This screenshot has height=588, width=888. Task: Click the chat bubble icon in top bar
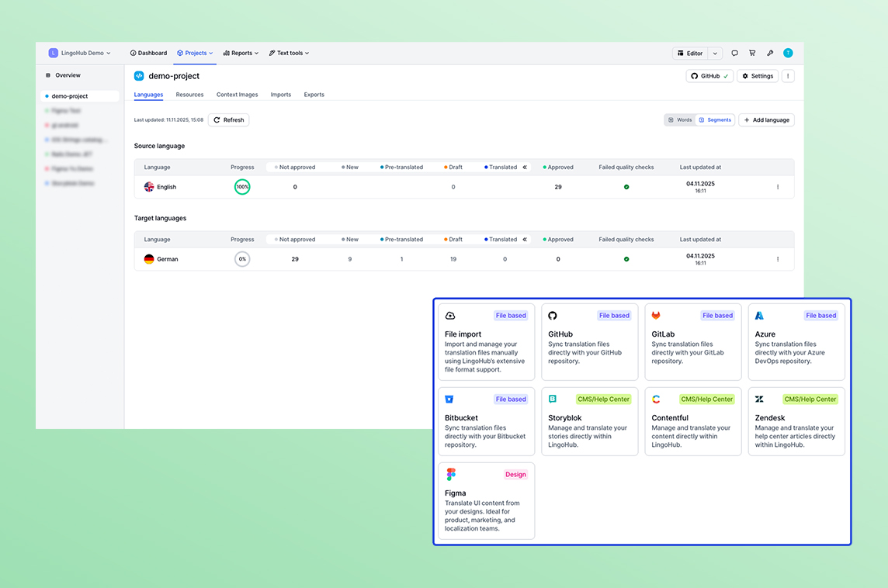[734, 54]
